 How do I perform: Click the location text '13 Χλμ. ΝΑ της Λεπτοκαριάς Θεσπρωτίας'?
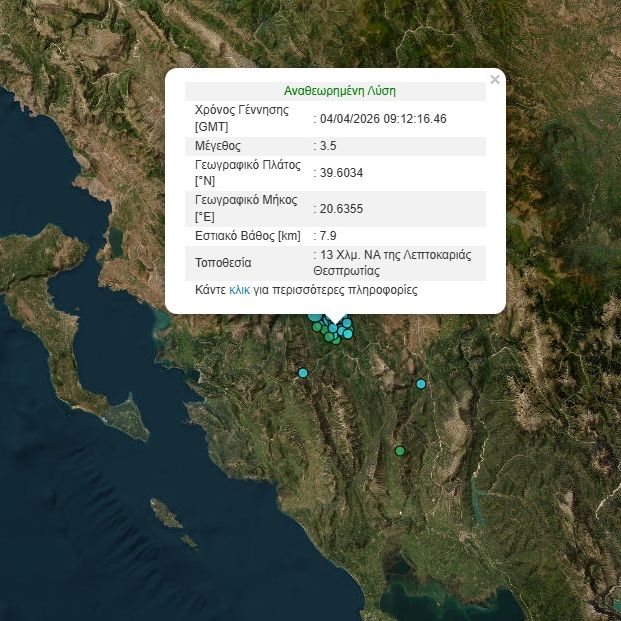point(392,263)
